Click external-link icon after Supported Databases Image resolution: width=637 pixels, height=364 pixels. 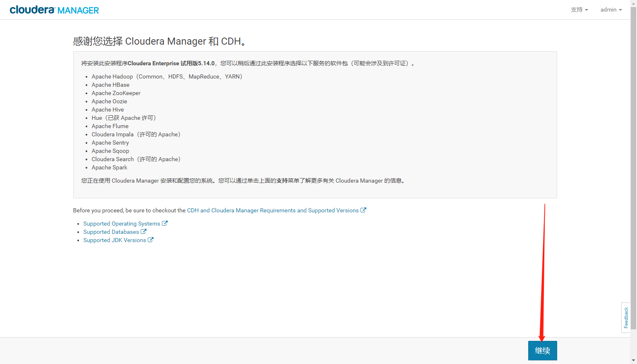tap(144, 231)
